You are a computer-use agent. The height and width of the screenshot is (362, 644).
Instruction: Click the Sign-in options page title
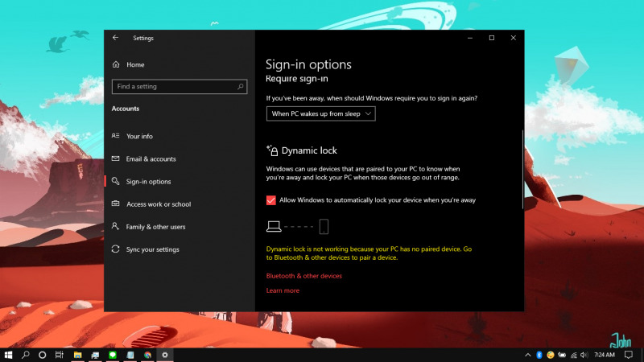point(308,64)
